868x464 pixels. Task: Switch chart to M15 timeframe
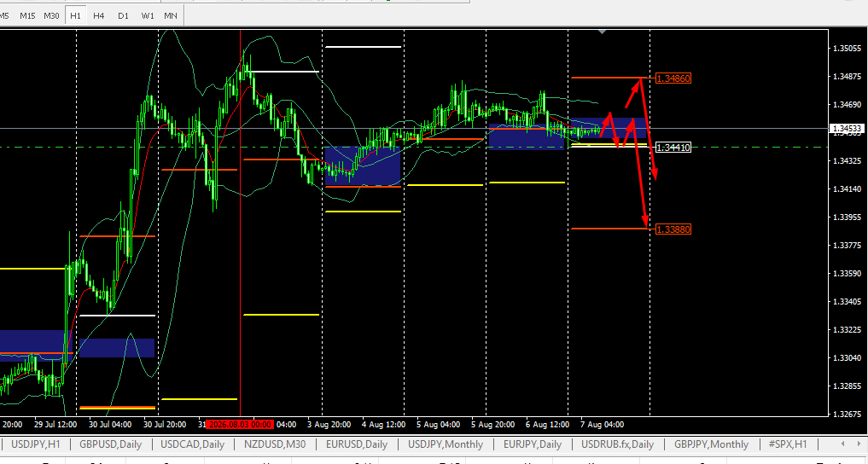click(27, 15)
